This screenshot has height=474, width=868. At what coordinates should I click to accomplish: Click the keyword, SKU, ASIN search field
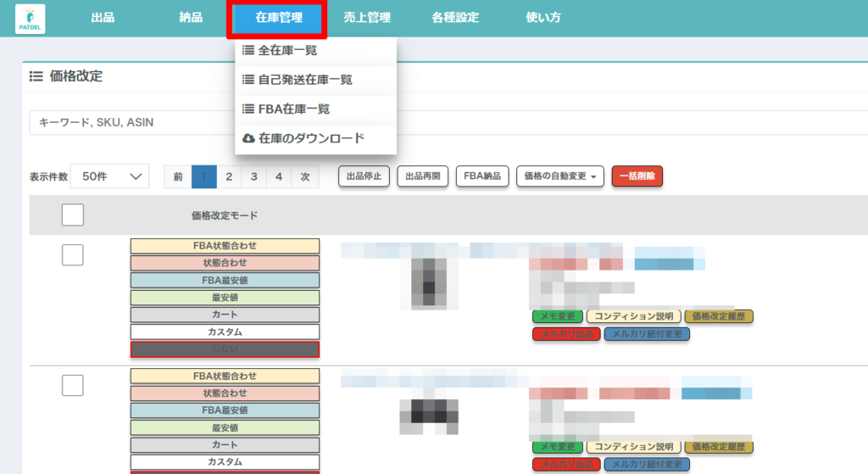point(127,123)
